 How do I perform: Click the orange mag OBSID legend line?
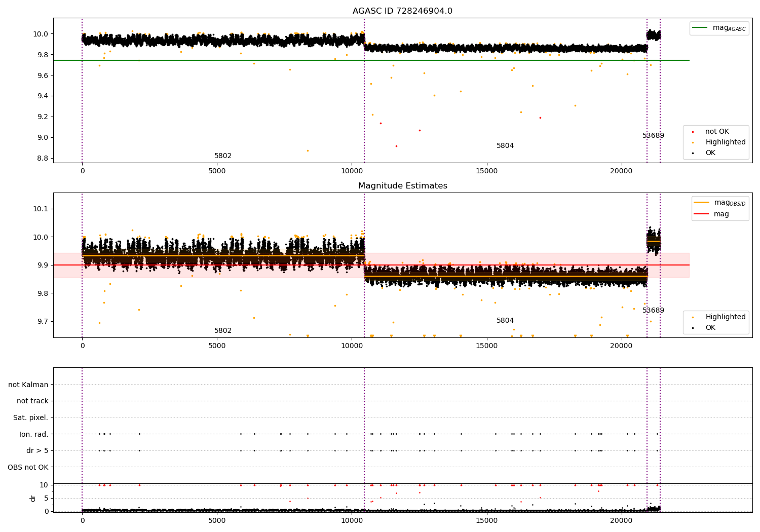(702, 203)
